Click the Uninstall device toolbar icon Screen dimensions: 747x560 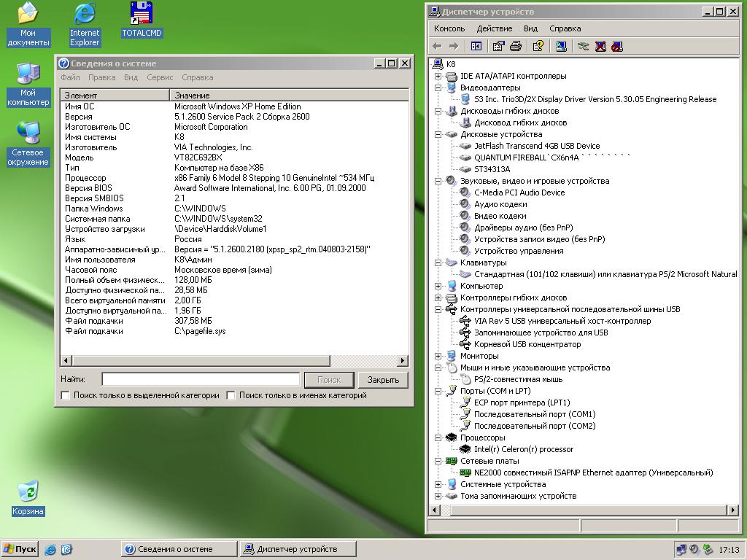(600, 46)
